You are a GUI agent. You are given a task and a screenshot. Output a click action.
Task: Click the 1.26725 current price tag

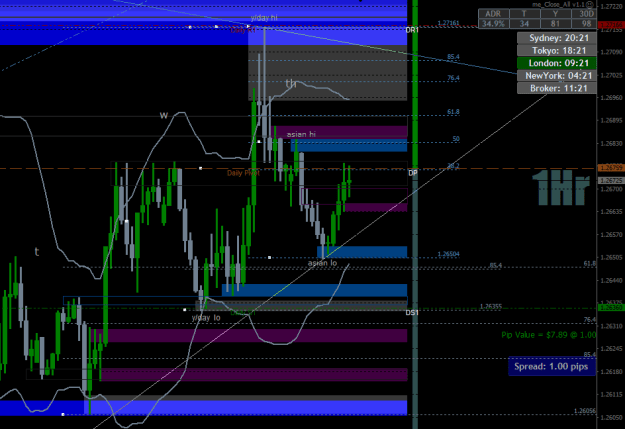(611, 181)
